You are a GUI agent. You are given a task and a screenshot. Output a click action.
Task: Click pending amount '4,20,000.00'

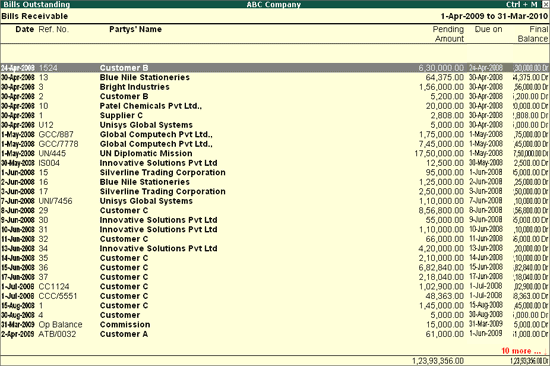(441, 248)
